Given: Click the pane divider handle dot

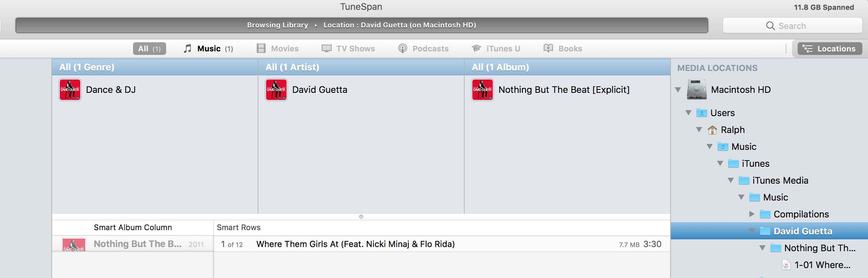Looking at the screenshot, I should coord(361,217).
